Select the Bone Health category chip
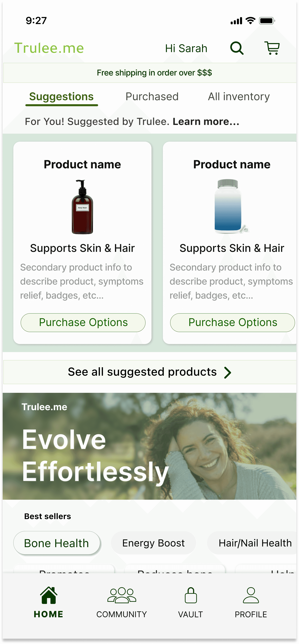This screenshot has width=299, height=644. [x=57, y=543]
